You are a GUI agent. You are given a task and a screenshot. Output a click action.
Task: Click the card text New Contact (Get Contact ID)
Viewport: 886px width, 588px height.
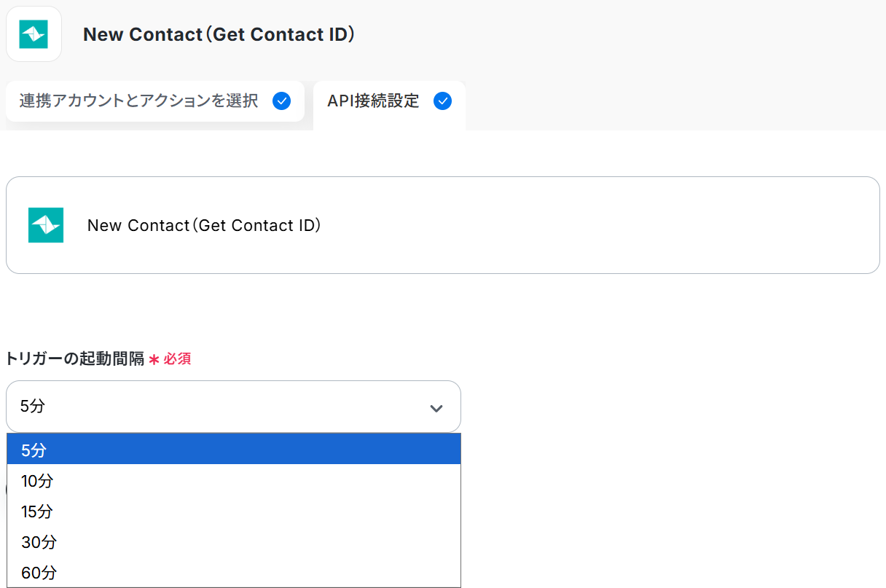click(204, 225)
